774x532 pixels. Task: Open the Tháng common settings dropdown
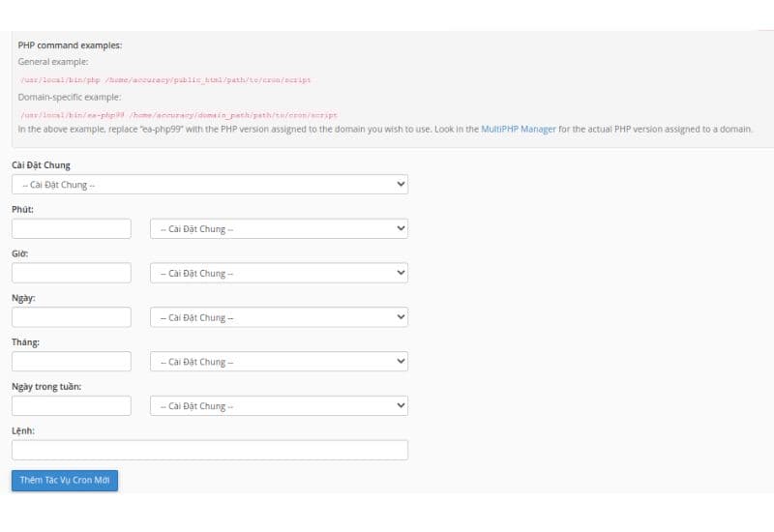(279, 362)
